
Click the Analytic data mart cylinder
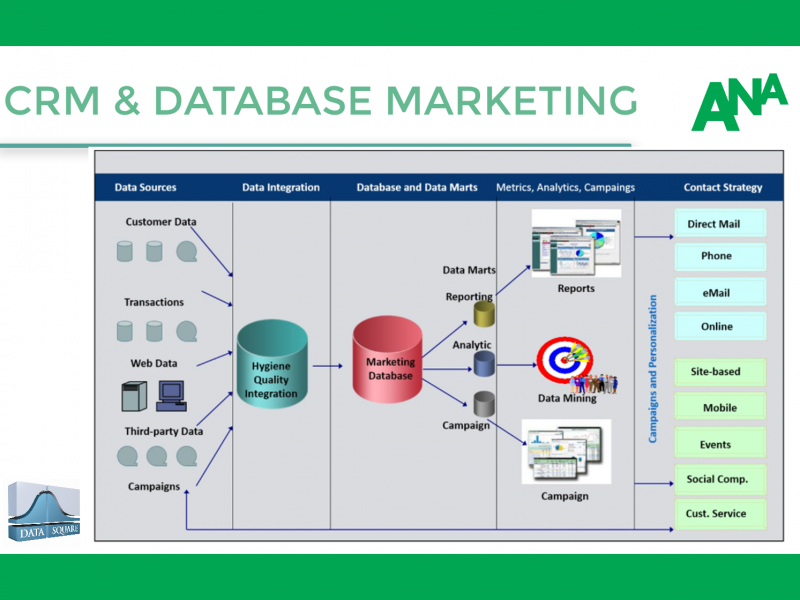pyautogui.click(x=481, y=363)
